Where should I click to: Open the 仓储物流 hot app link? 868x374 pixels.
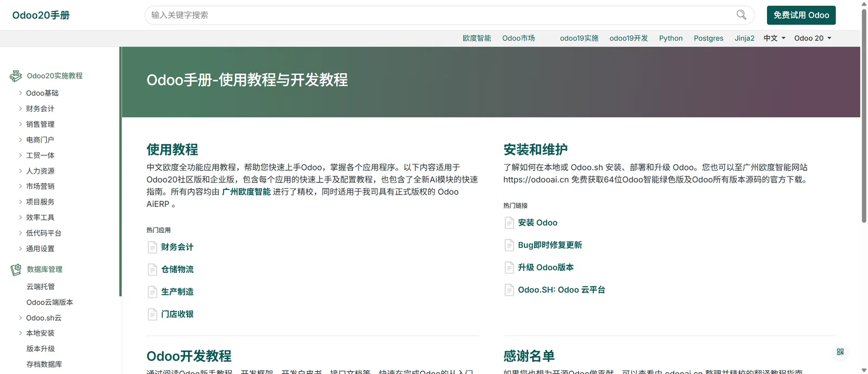point(177,269)
